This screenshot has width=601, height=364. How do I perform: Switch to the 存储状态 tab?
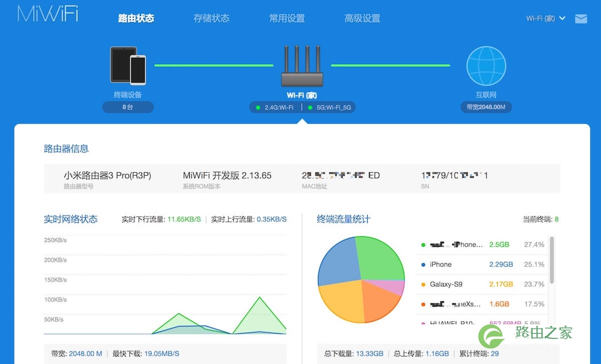[x=211, y=19]
